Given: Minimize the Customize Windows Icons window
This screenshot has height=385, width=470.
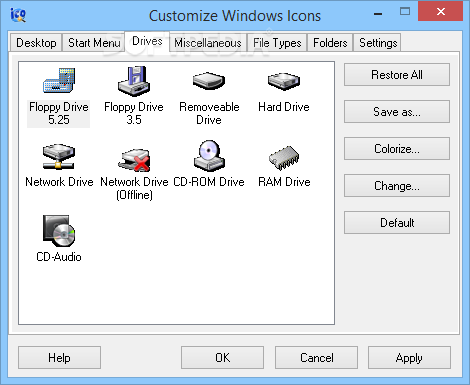Looking at the screenshot, I should click(x=378, y=13).
